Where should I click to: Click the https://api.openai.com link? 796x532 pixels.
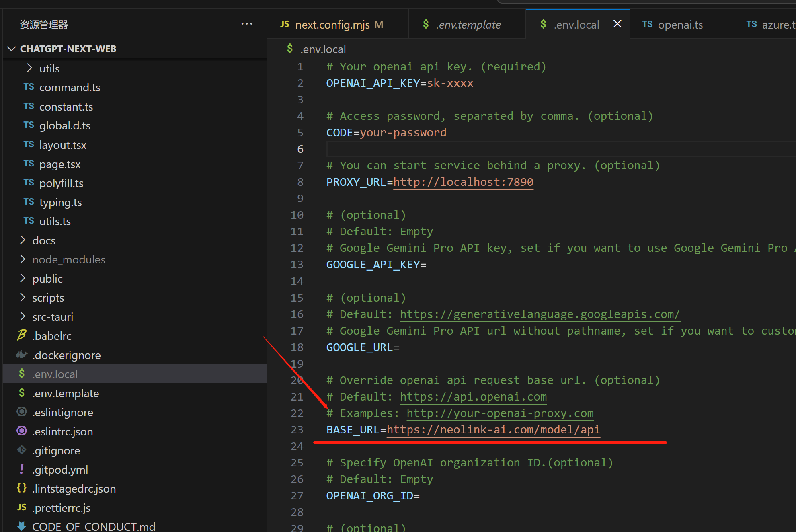(473, 396)
